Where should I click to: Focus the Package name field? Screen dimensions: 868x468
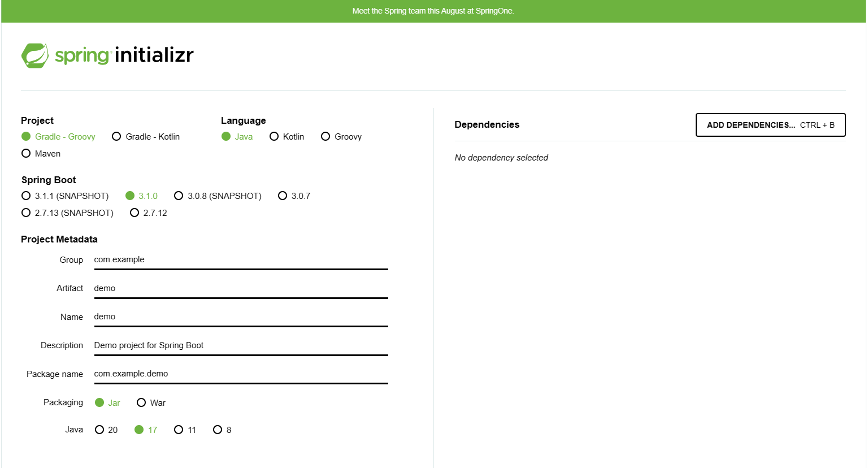tap(241, 374)
